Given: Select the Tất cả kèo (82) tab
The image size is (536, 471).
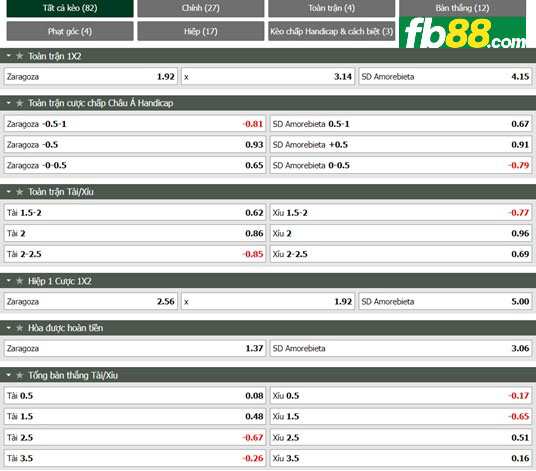Looking at the screenshot, I should 70,8.
